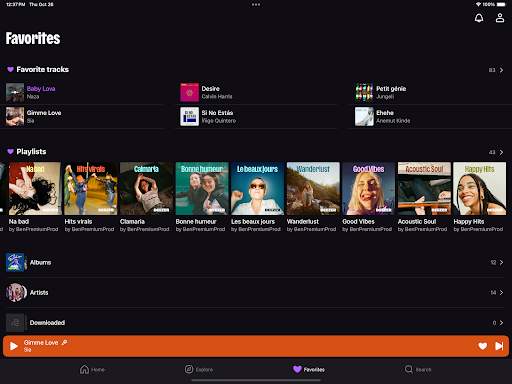Image resolution: width=512 pixels, height=384 pixels.
Task: Expand the Downloaded row chevron
Action: [x=501, y=323]
